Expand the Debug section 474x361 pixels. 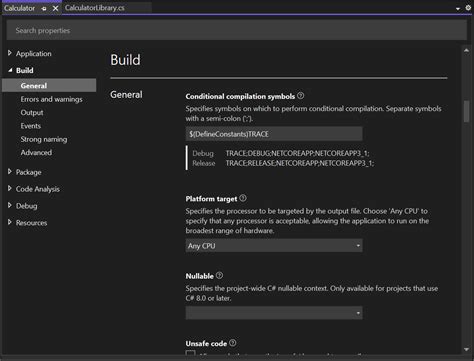click(x=10, y=205)
